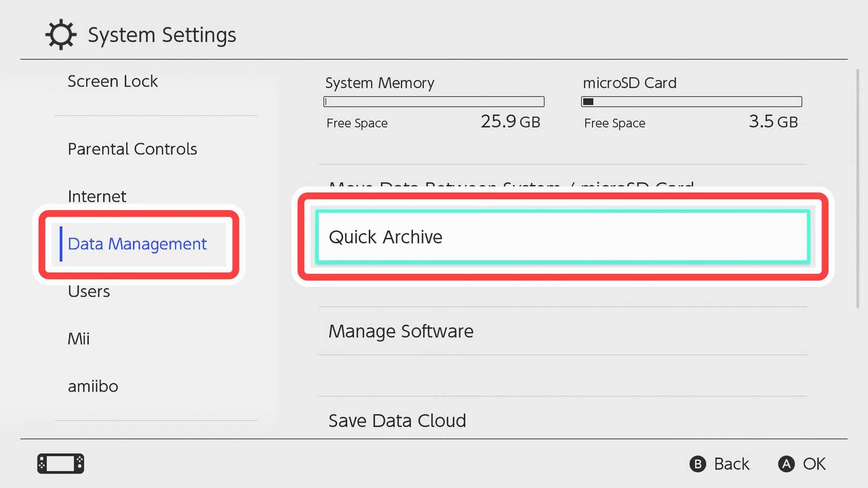Open Screen Lock settings

point(113,81)
